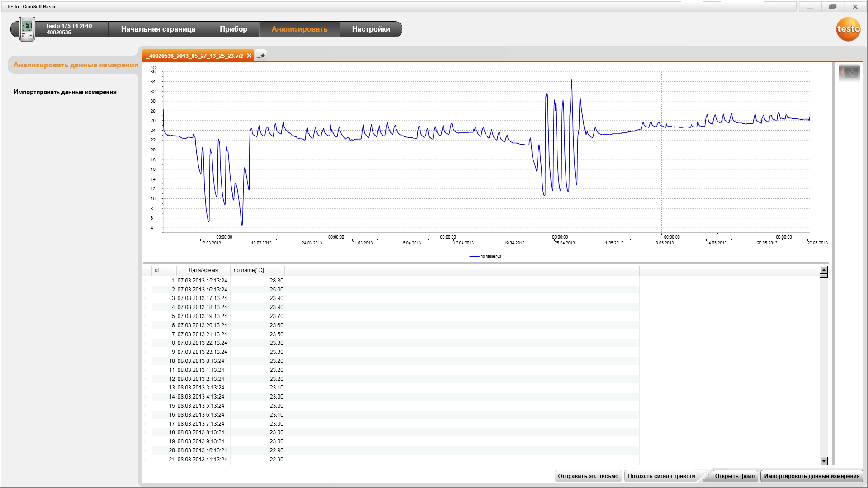This screenshot has width=868, height=488.
Task: Open the Настройки tab
Action: [x=371, y=29]
